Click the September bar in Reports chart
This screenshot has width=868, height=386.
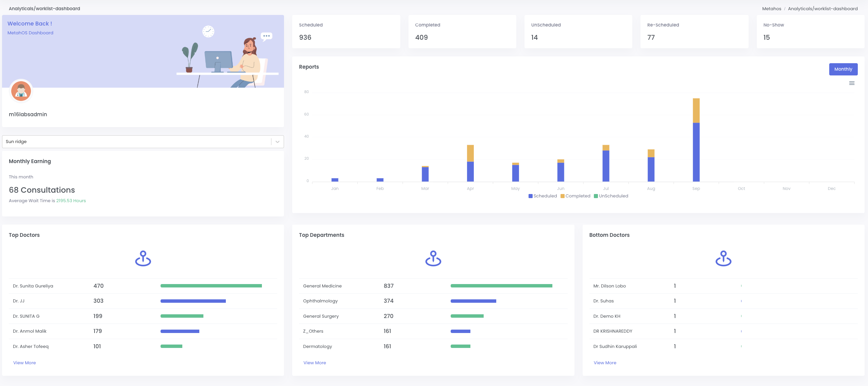point(696,150)
